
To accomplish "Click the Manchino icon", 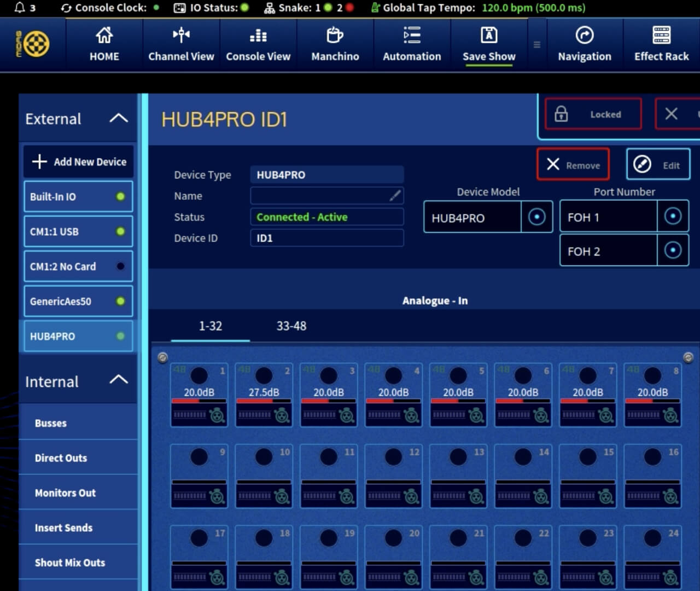I will coord(335,36).
